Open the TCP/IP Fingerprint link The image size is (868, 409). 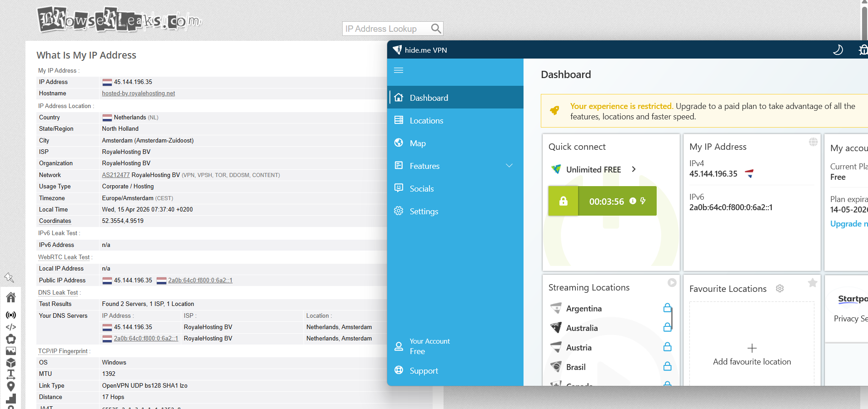63,351
